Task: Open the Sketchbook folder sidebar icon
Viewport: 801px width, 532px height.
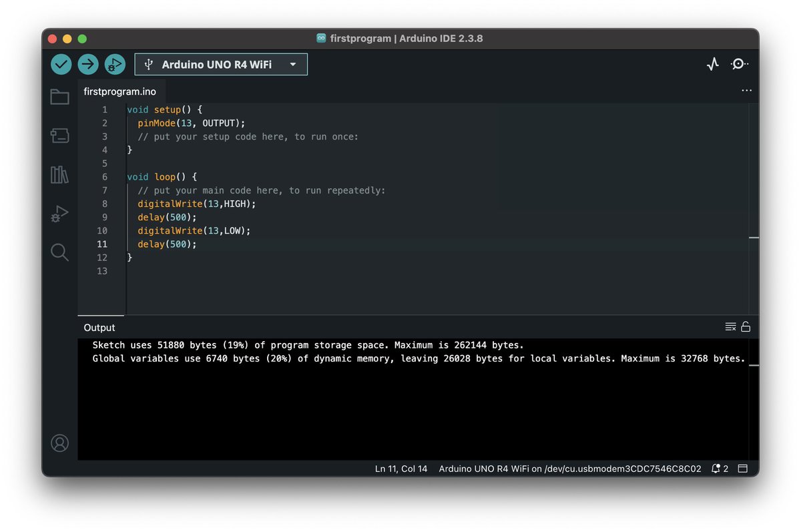Action: tap(59, 97)
